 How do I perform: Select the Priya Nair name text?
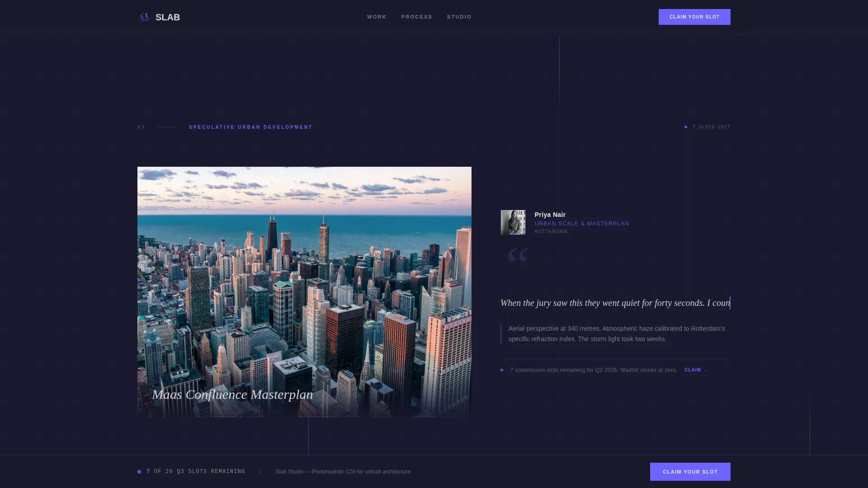pyautogui.click(x=550, y=215)
